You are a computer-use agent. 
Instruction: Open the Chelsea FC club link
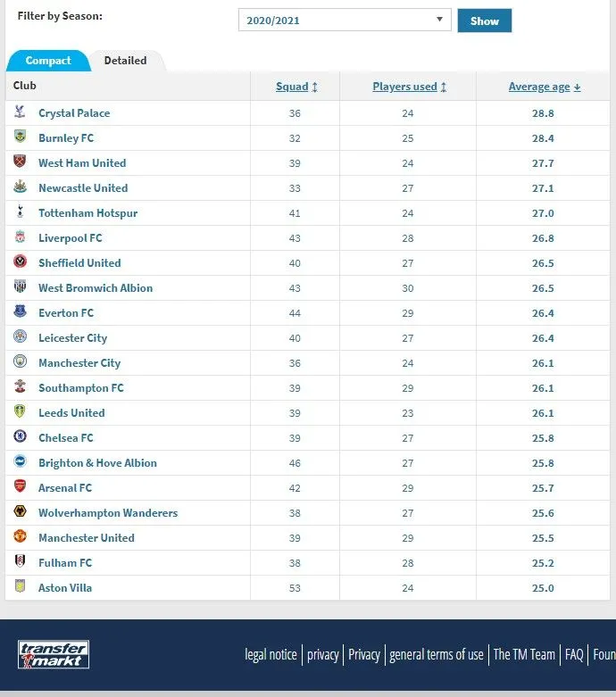pyautogui.click(x=65, y=437)
